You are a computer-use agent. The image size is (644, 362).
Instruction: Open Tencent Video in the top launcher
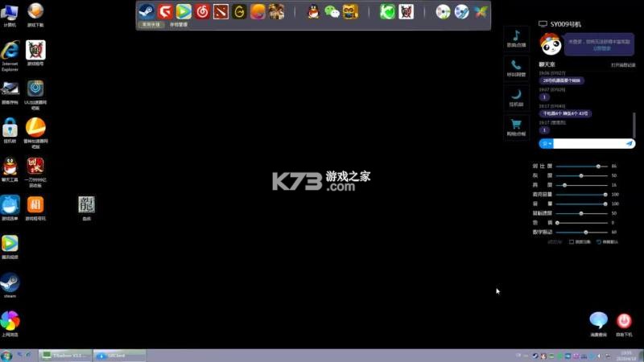tap(184, 11)
